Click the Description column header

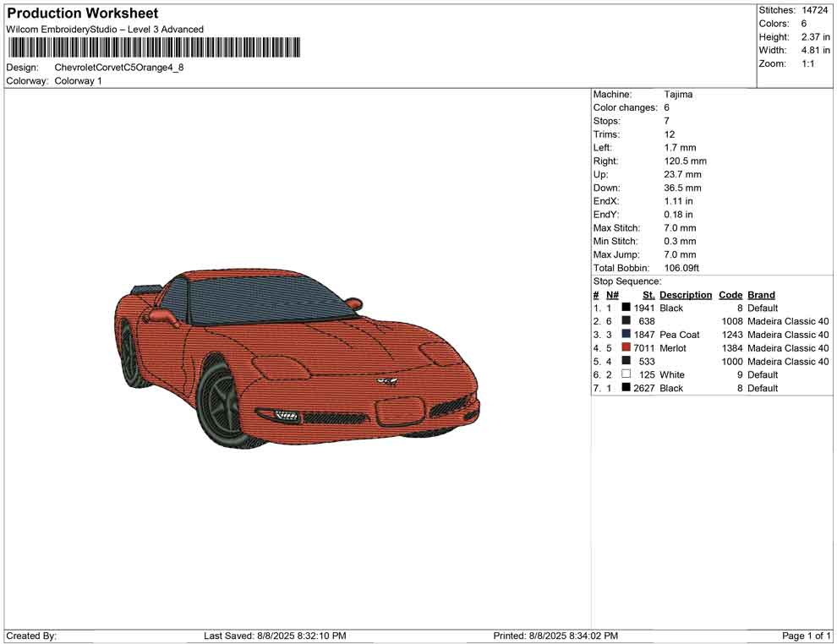(x=686, y=295)
